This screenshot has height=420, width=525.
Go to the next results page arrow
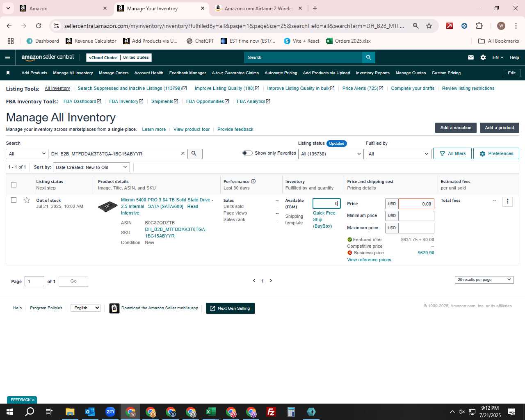[271, 281]
